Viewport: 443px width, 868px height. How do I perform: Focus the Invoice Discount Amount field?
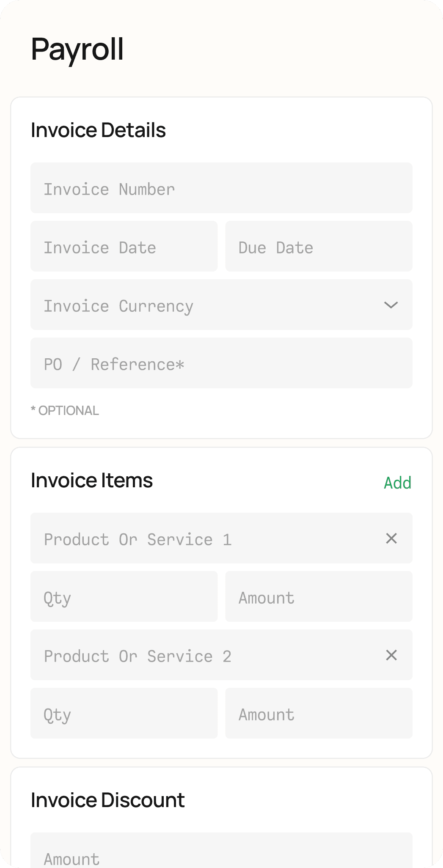pyautogui.click(x=221, y=852)
